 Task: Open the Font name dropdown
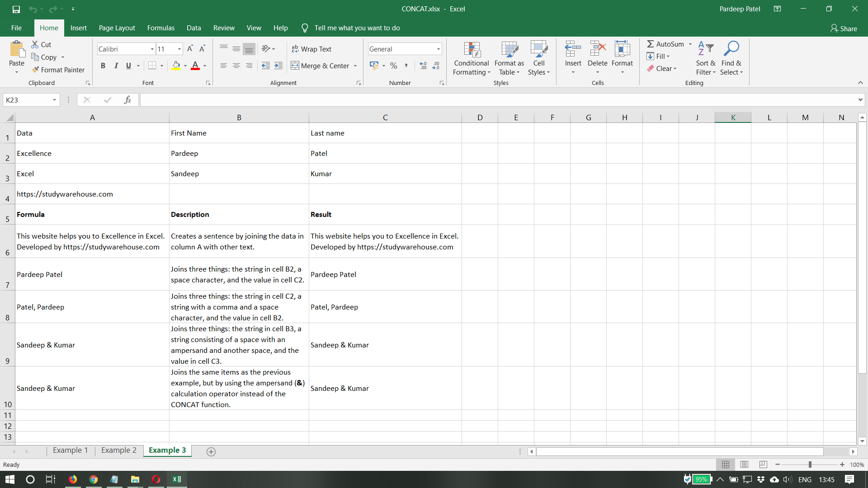(152, 48)
